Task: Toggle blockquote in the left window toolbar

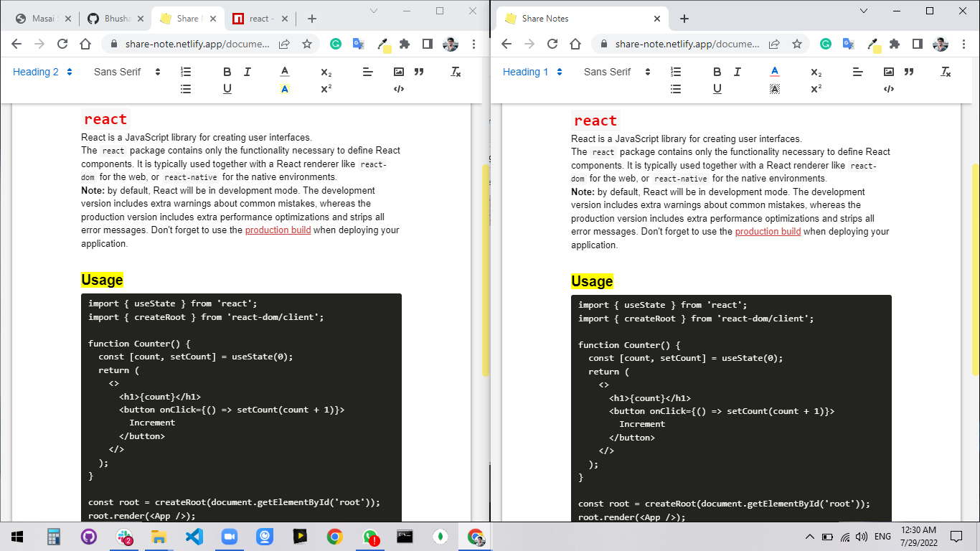Action: click(x=419, y=72)
